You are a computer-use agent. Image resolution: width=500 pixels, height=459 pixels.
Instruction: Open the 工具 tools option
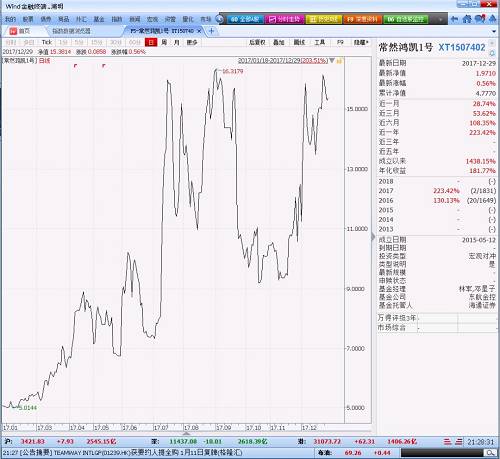pyautogui.click(x=320, y=42)
